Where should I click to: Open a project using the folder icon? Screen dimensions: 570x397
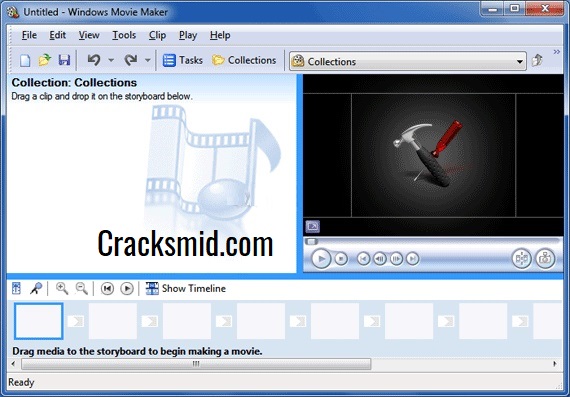(44, 60)
